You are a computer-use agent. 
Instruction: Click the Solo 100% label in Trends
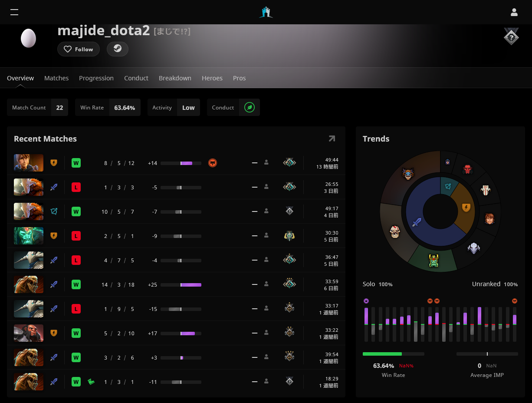[378, 284]
